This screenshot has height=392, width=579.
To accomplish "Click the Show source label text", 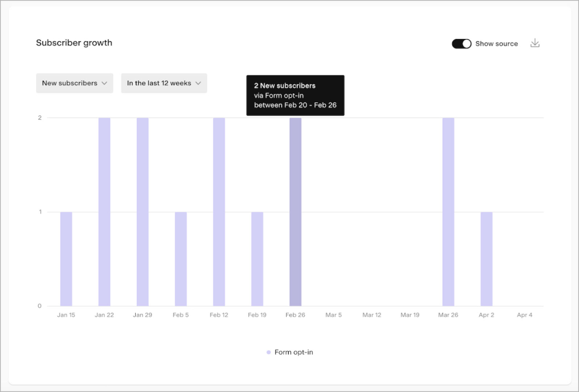I will coord(496,43).
